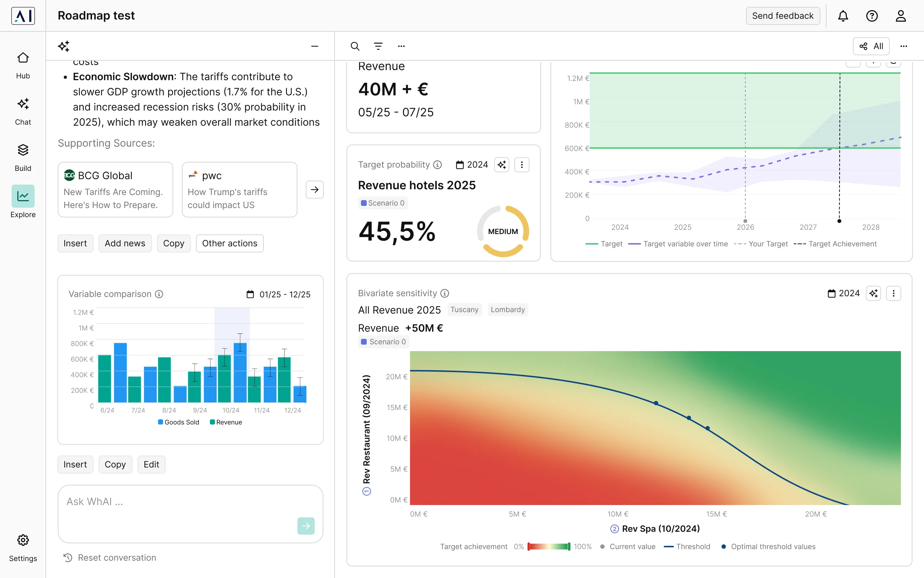
Task: Click the AI logo in top-left
Action: tap(23, 16)
